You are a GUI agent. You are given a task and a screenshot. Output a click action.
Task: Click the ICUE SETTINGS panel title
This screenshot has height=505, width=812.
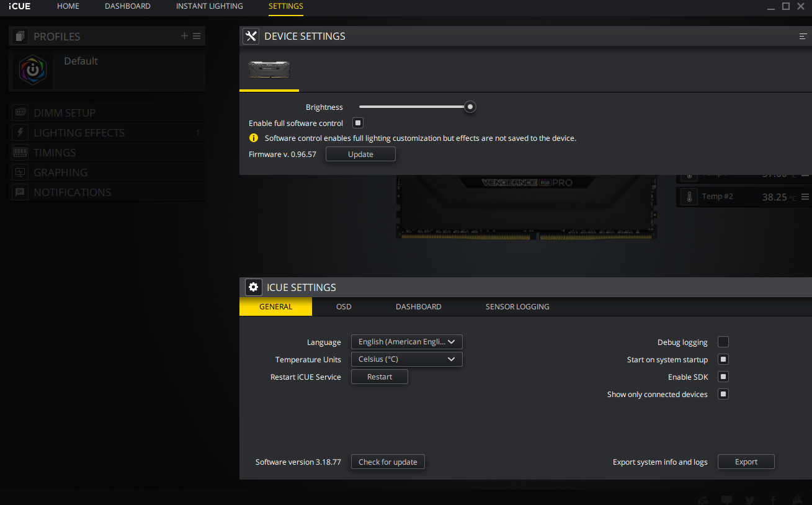tap(301, 287)
